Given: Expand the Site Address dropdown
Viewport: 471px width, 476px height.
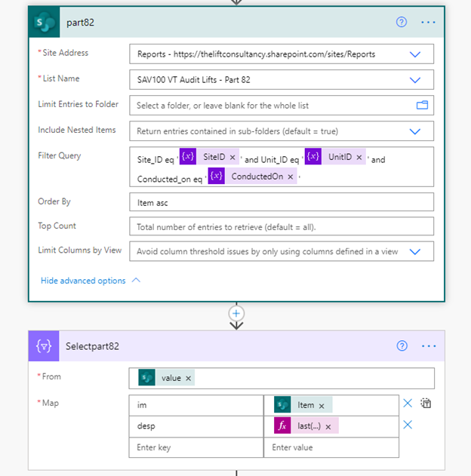Looking at the screenshot, I should [x=414, y=54].
